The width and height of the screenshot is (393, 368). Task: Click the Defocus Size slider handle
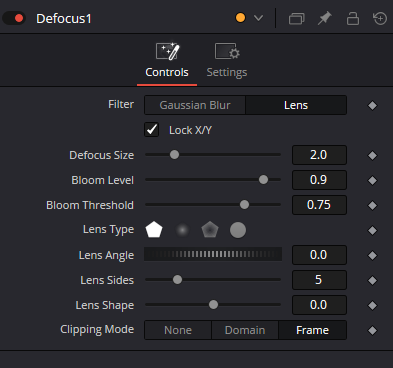point(174,155)
